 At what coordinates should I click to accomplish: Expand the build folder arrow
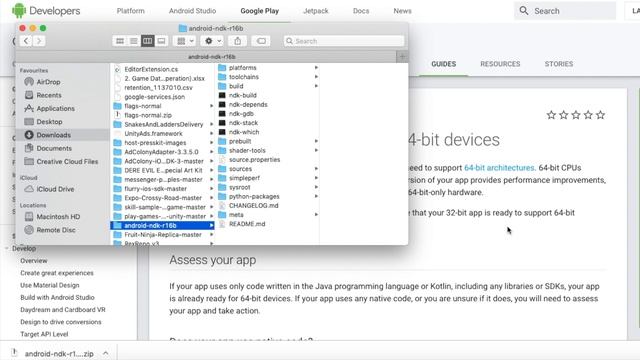pyautogui.click(x=316, y=86)
